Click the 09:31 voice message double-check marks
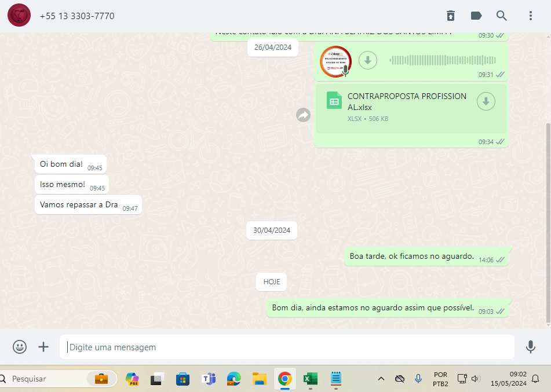The image size is (551, 392). coord(500,75)
